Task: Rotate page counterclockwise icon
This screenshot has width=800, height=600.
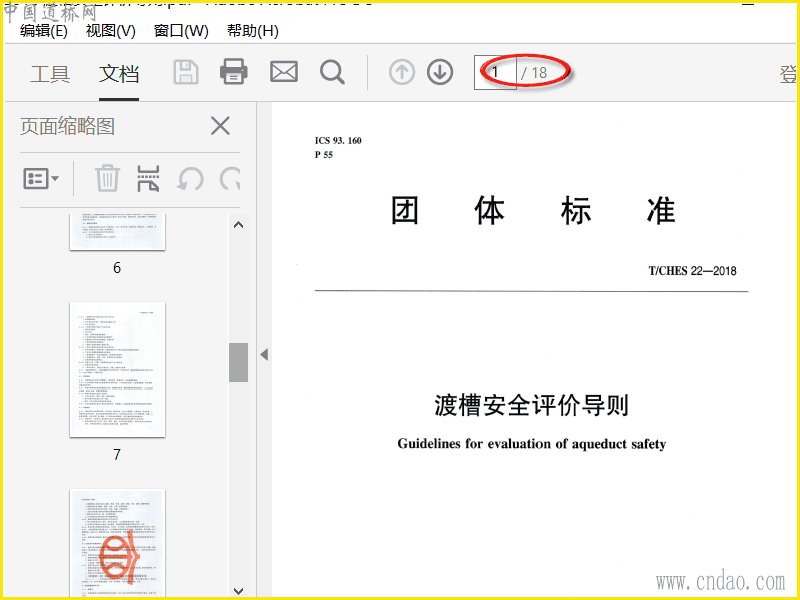Action: (190, 179)
